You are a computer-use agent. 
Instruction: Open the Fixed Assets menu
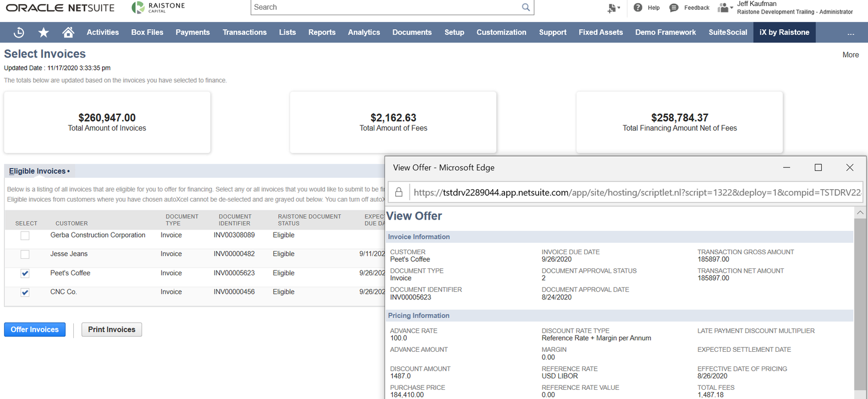click(601, 33)
